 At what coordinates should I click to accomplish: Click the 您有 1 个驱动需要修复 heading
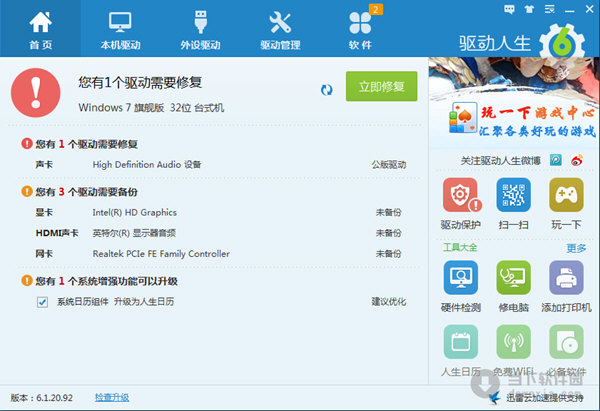86,144
